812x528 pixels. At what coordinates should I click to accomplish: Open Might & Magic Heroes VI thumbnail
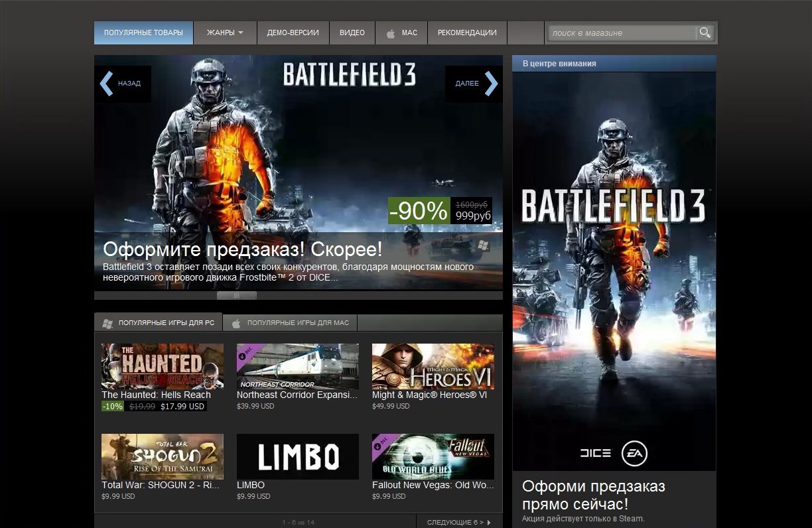tap(433, 366)
